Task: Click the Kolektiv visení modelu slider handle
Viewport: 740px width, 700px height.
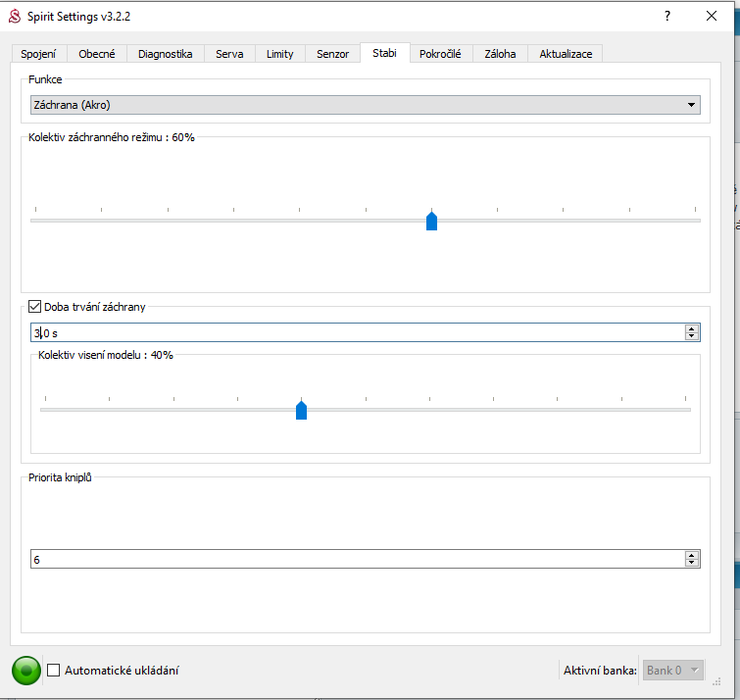Action: tap(301, 410)
